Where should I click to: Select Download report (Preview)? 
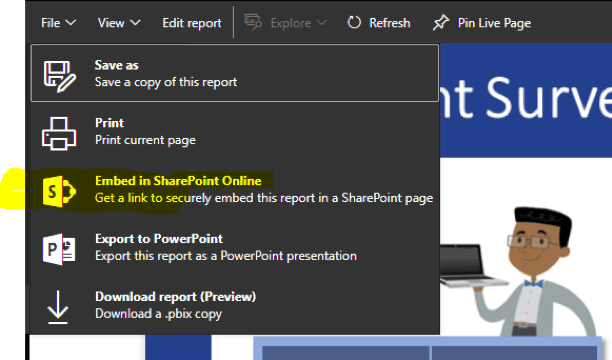tap(235, 305)
